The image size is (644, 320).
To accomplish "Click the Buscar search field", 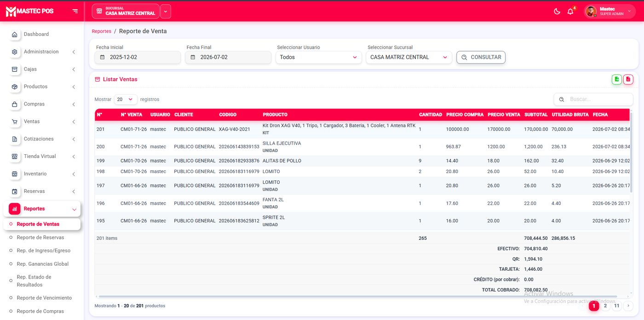I will [593, 99].
